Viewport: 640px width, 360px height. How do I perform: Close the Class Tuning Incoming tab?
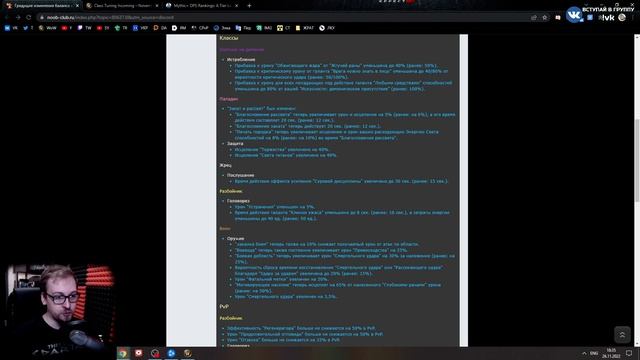(157, 6)
